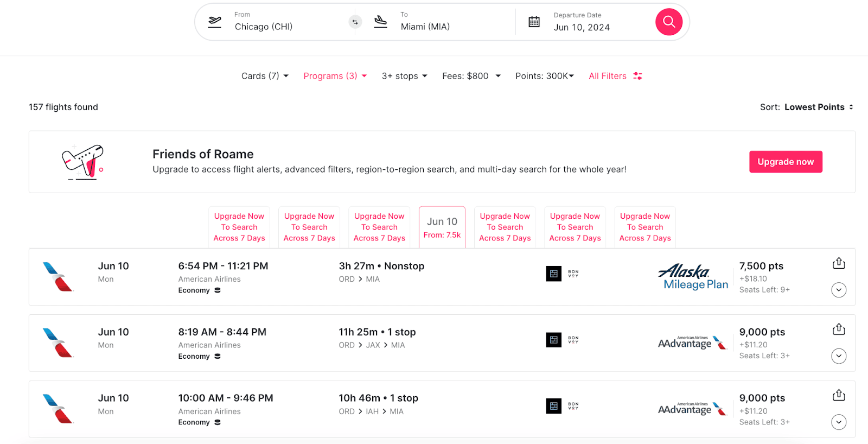Click the Upgrade Now tab right of Jun 10
This screenshot has height=444, width=868.
coord(505,227)
